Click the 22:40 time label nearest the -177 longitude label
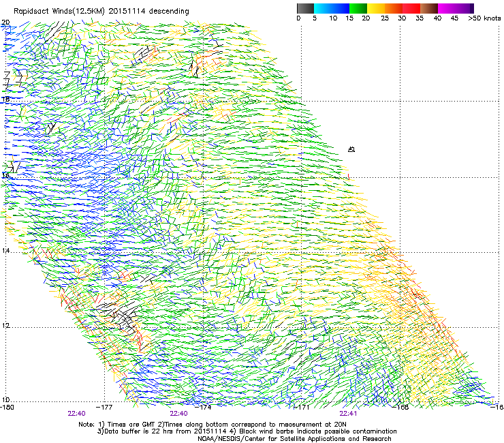This screenshot has height=443, width=504. pos(76,414)
